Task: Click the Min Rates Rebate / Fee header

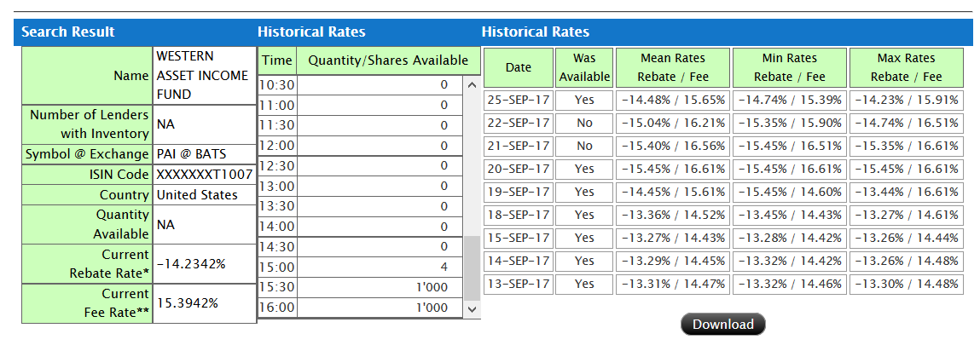Action: (x=789, y=67)
